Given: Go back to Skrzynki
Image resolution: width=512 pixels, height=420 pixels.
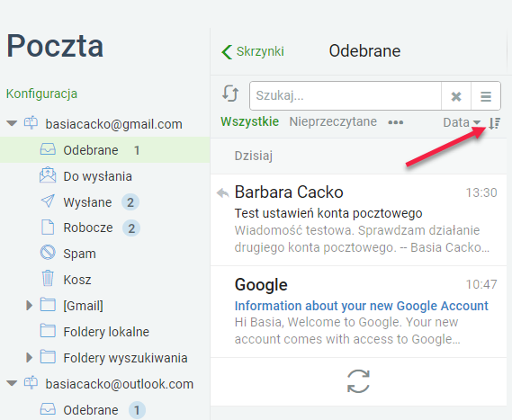Looking at the screenshot, I should point(253,51).
